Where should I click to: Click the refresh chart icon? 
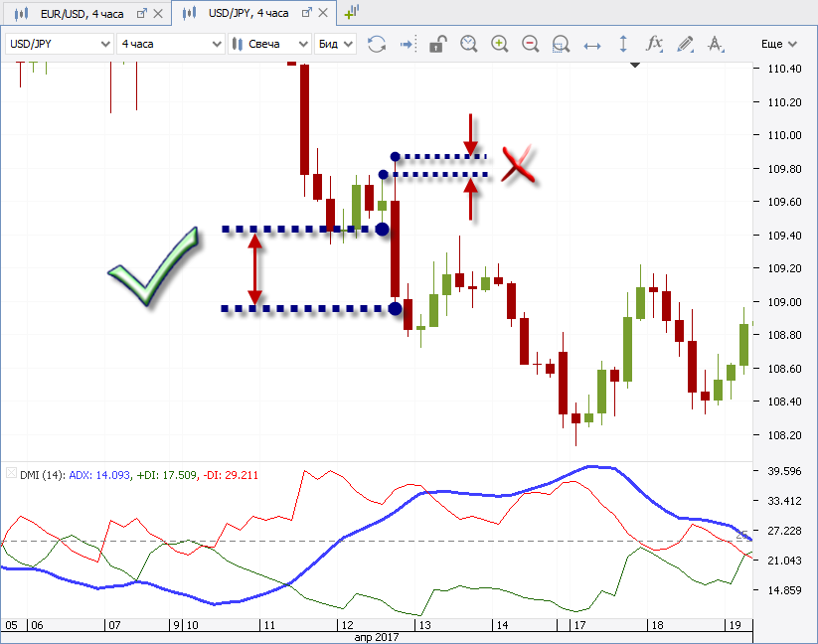(x=377, y=44)
